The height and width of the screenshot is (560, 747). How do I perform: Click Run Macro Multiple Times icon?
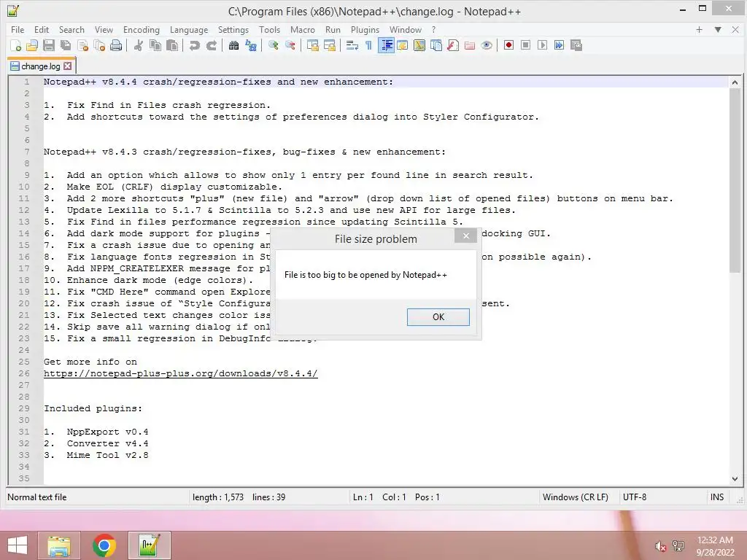(x=560, y=45)
